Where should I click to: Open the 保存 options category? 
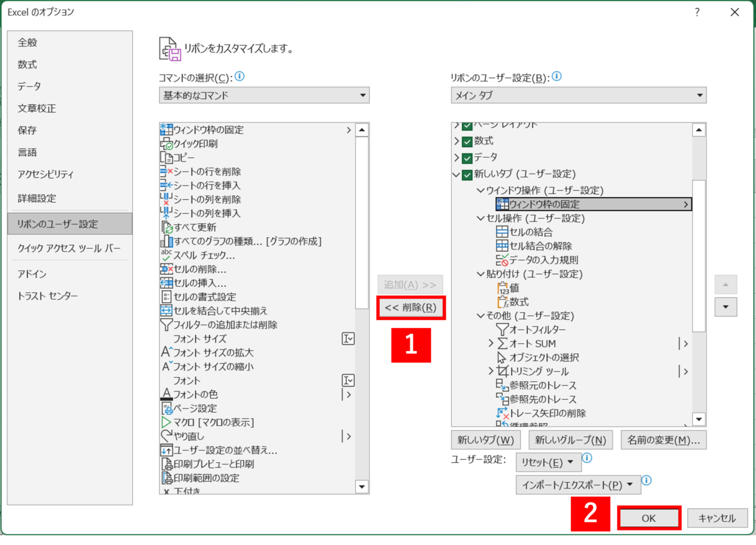[70, 130]
